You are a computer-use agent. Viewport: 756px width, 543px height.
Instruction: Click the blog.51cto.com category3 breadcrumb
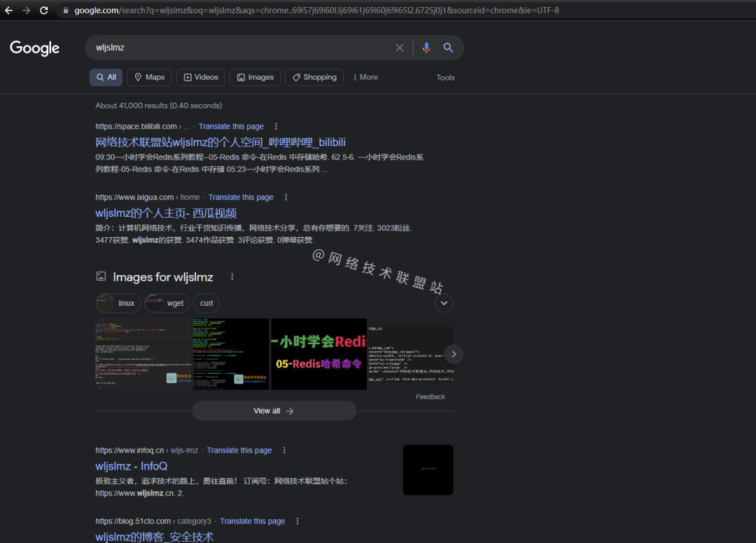click(x=153, y=521)
